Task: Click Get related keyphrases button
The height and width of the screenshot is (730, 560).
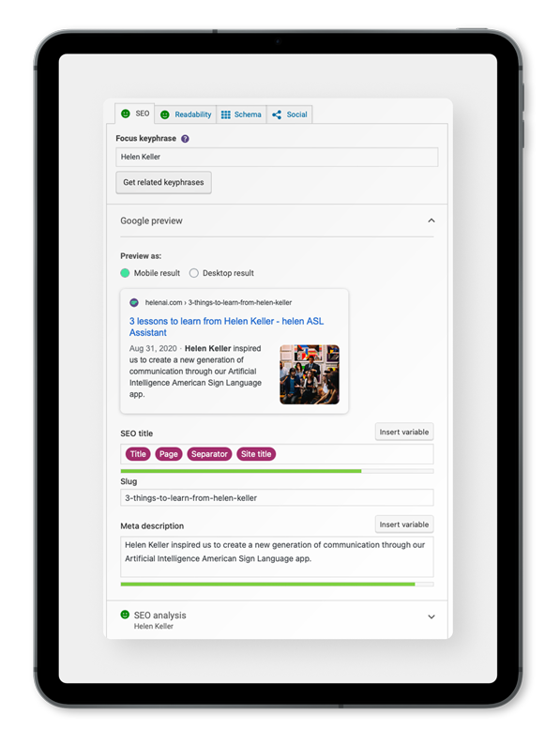Action: tap(163, 182)
